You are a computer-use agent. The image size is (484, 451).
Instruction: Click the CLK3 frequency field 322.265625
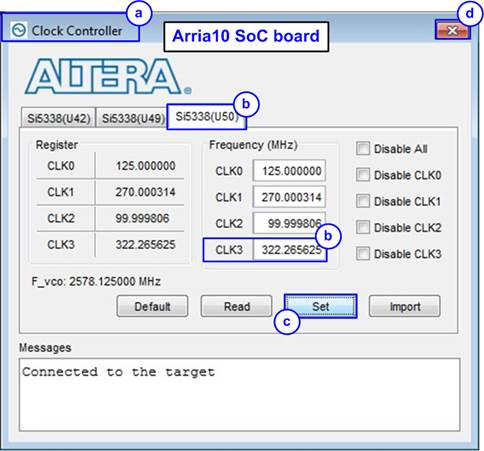tap(289, 249)
